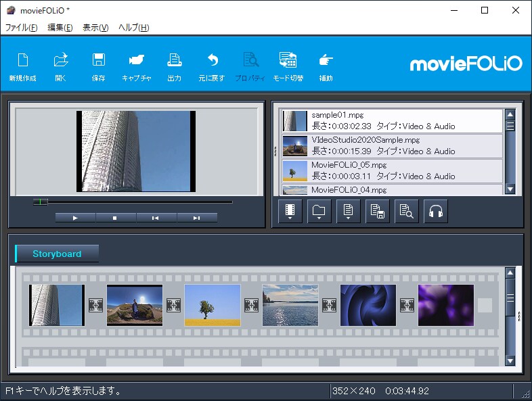Select the skyscraper clip on the storyboard
532x401 pixels.
[x=57, y=305]
